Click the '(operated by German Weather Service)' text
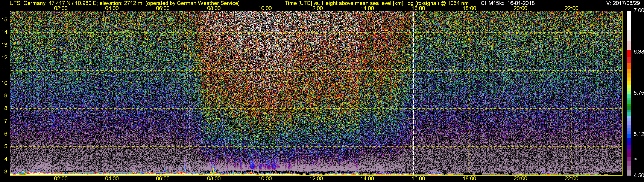644x182 pixels. click(192, 3)
